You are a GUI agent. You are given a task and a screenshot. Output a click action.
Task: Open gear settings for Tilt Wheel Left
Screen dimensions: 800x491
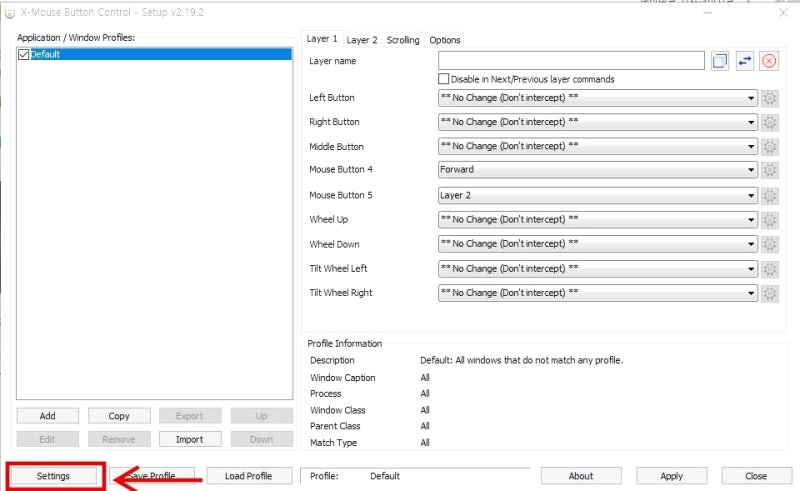click(x=769, y=269)
